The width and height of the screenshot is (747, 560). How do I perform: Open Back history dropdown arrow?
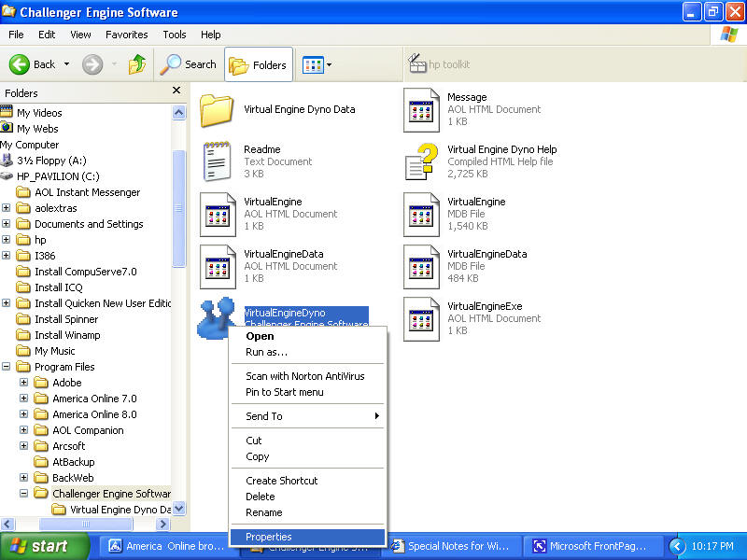point(66,63)
